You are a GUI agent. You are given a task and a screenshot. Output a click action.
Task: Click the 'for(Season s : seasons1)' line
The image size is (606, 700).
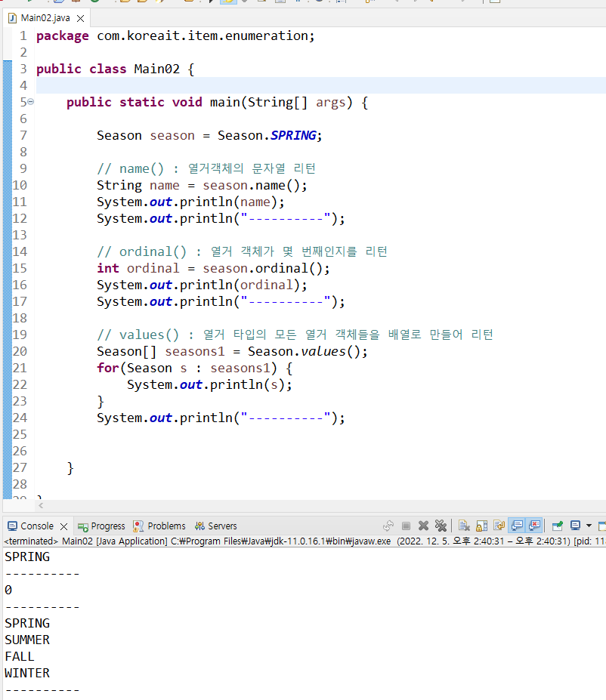195,368
